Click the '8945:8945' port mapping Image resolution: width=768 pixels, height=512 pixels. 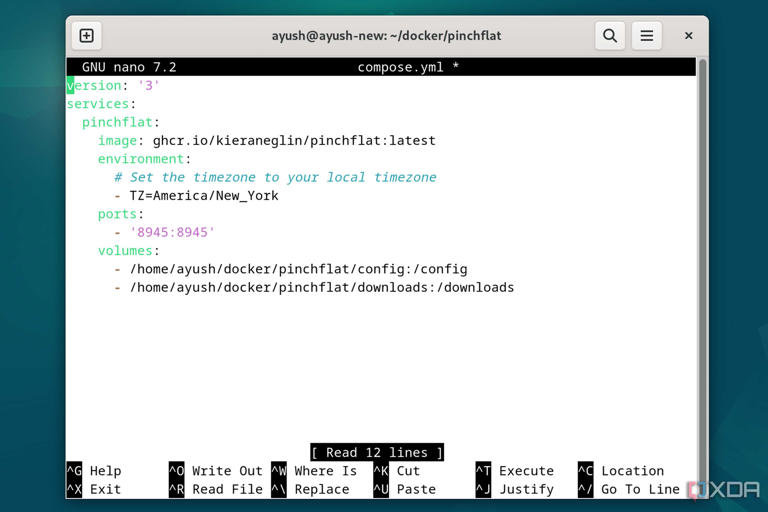click(172, 232)
